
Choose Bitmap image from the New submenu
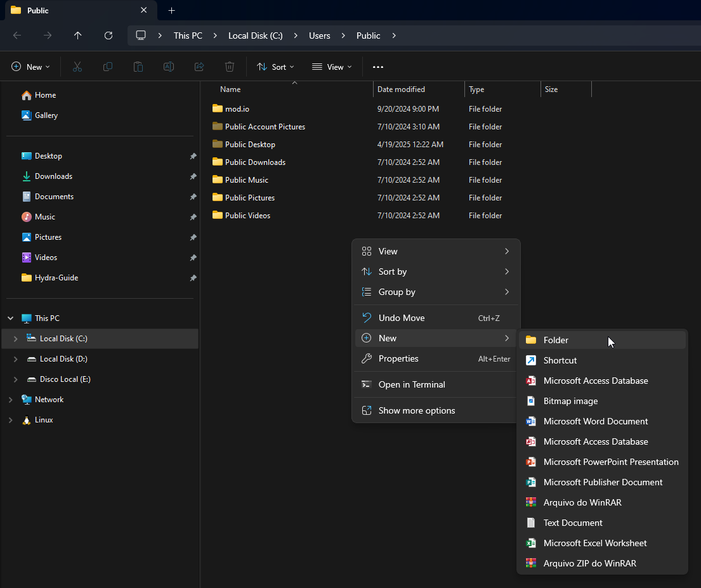point(602,401)
